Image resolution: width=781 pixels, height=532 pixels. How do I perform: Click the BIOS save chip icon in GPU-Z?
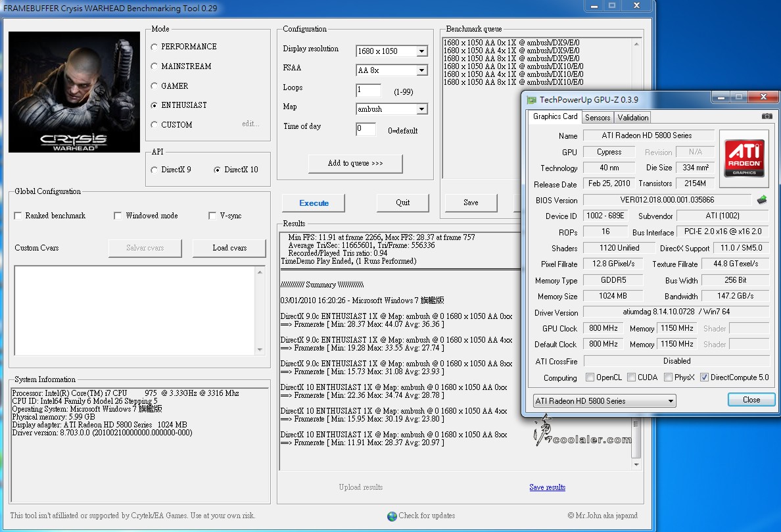tap(762, 200)
